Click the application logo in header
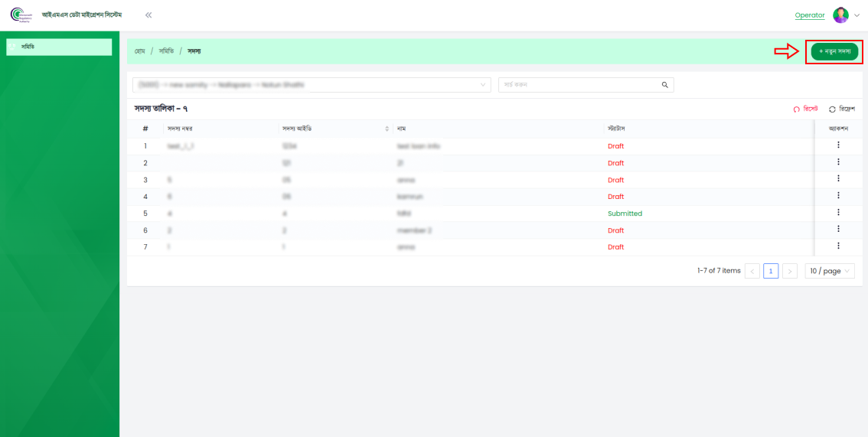This screenshot has height=437, width=868. [21, 15]
